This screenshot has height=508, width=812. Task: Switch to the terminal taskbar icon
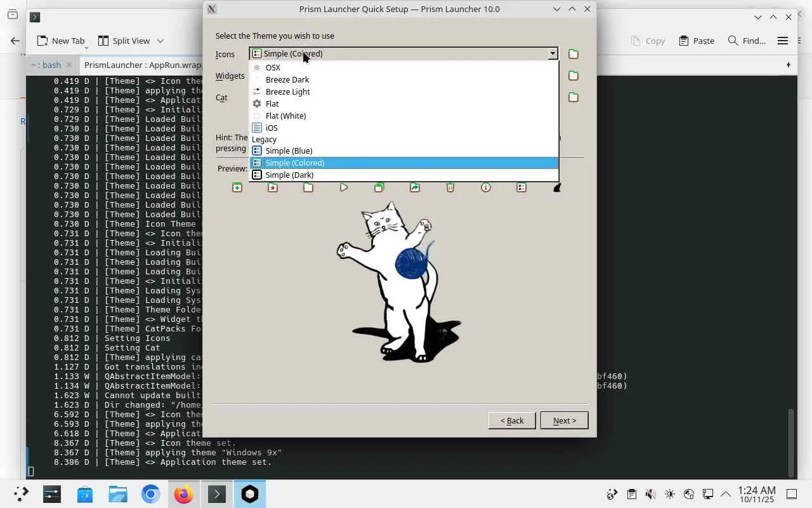tap(216, 494)
